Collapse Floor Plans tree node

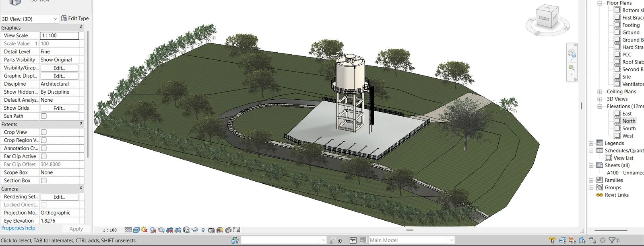tap(600, 3)
